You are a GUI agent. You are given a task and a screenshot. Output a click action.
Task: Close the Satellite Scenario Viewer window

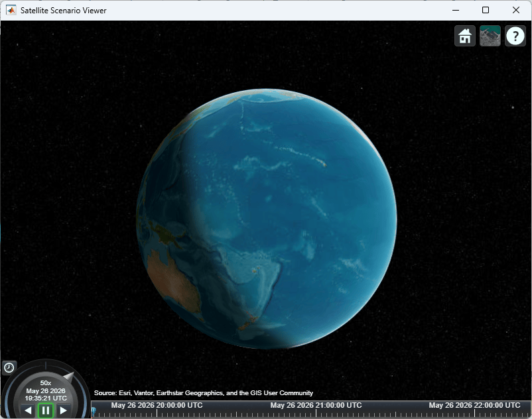point(516,10)
